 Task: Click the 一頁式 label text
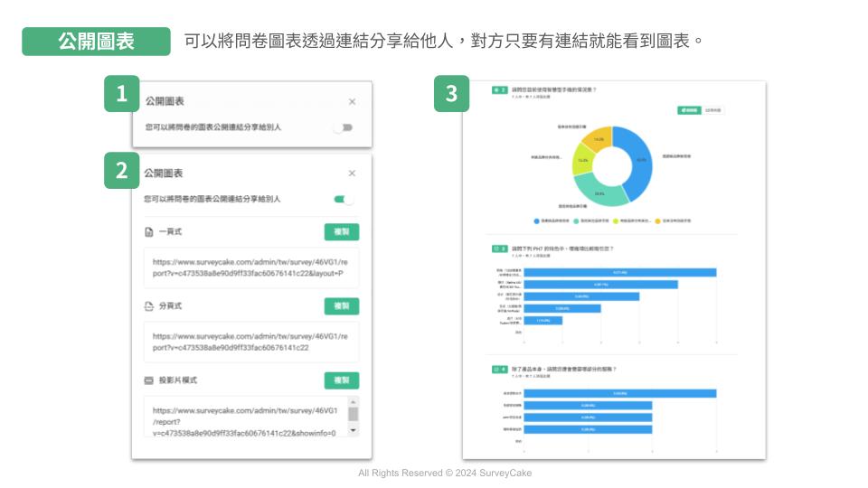(x=171, y=232)
